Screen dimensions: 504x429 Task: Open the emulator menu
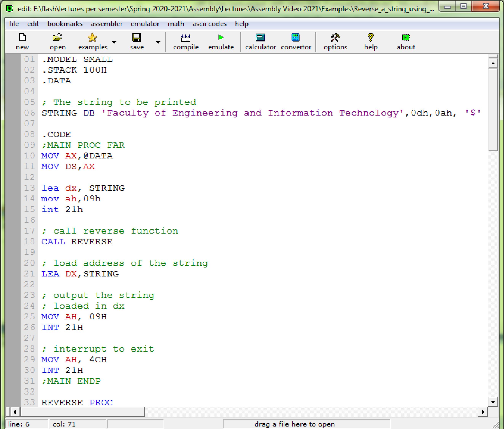145,24
